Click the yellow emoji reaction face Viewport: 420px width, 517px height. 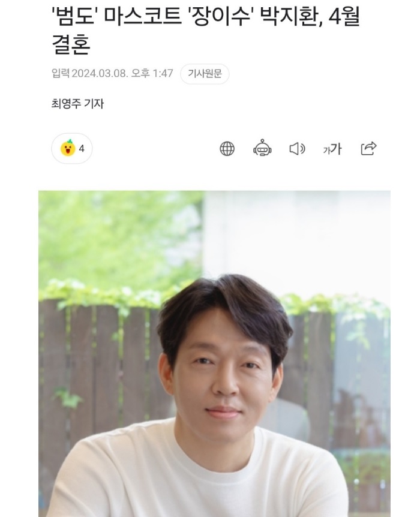click(68, 148)
